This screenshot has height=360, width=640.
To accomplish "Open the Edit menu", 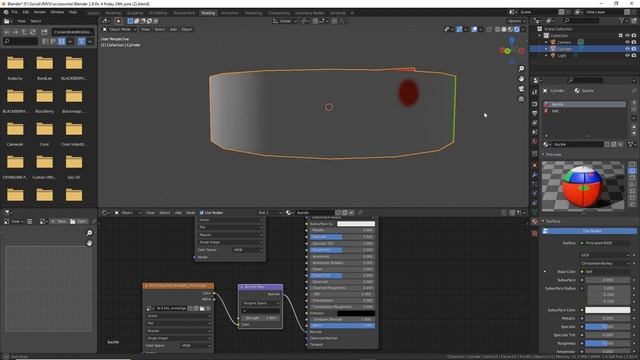I will click(26, 12).
